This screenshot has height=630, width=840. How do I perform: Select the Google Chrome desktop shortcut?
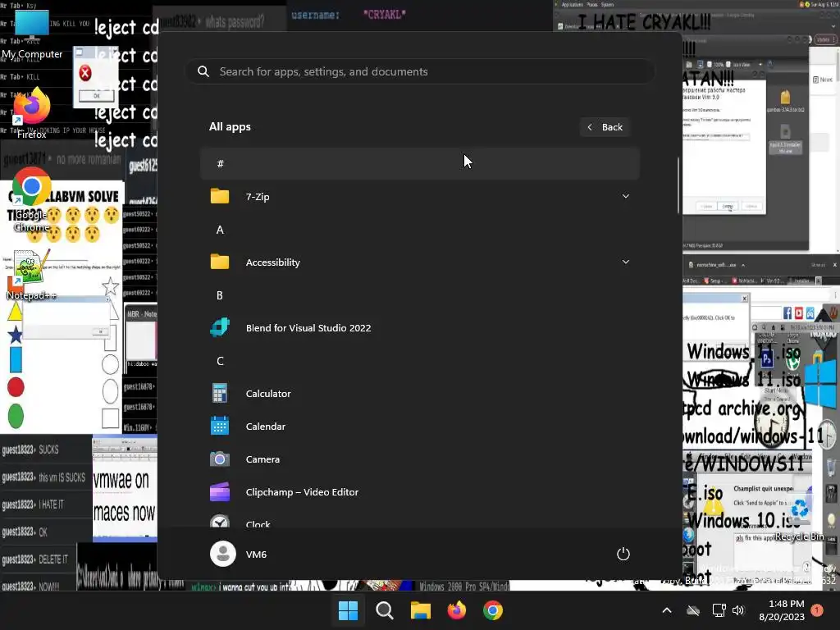[32, 199]
